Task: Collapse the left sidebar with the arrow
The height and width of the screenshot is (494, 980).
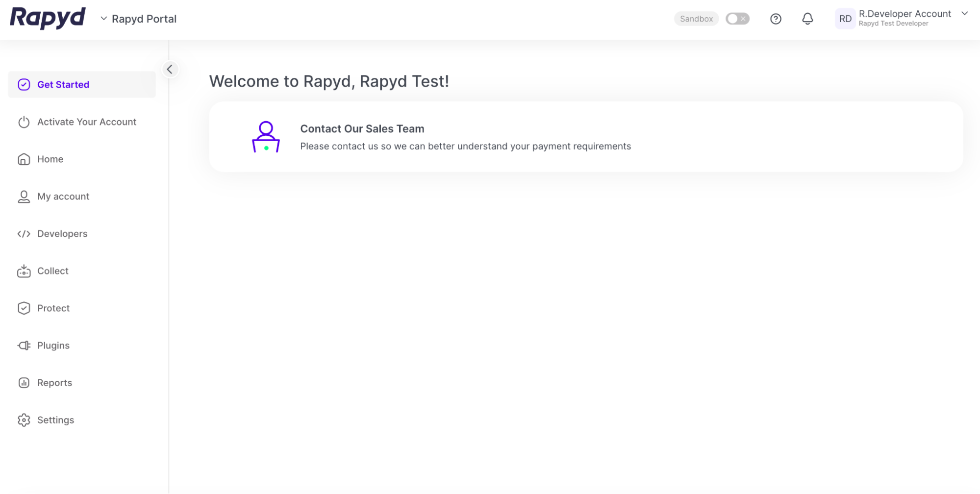Action: [x=170, y=69]
